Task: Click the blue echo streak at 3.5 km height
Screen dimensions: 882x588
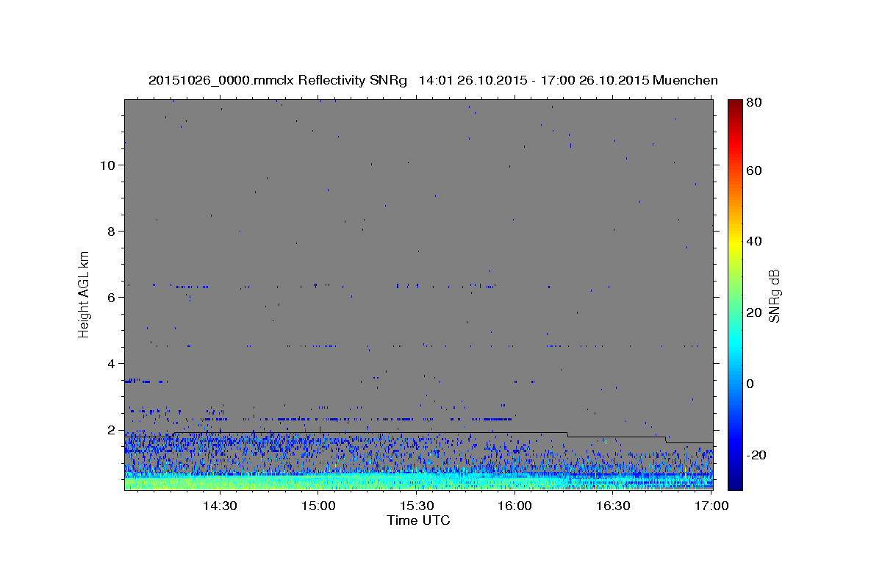Action: pos(146,381)
